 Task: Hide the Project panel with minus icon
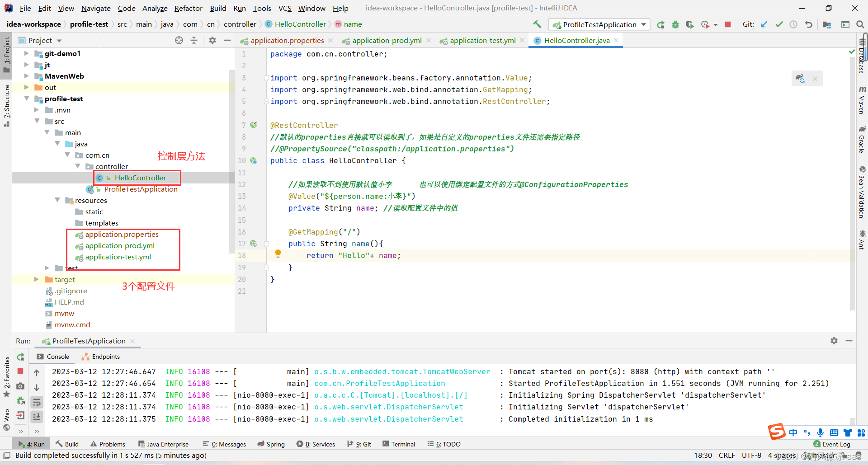(x=227, y=40)
